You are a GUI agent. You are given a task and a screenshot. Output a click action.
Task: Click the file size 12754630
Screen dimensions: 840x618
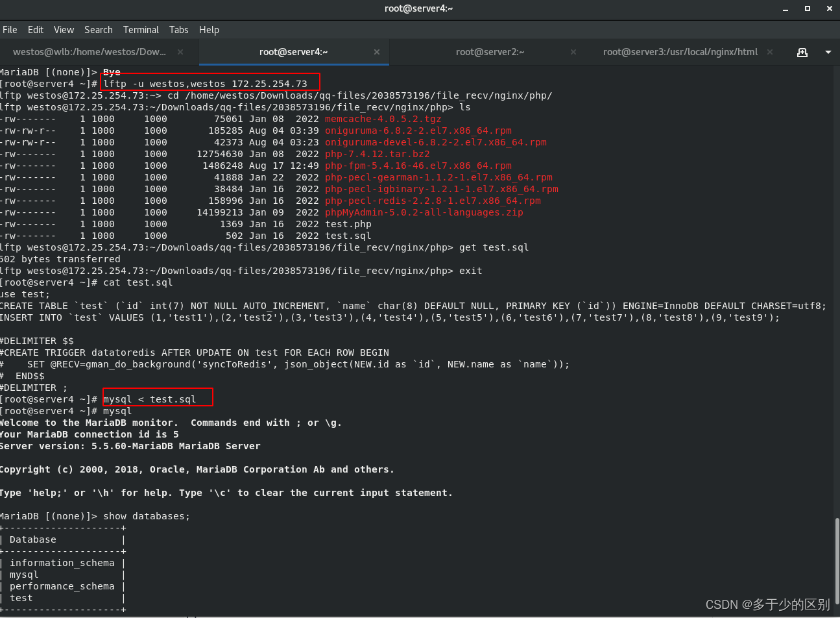(220, 154)
